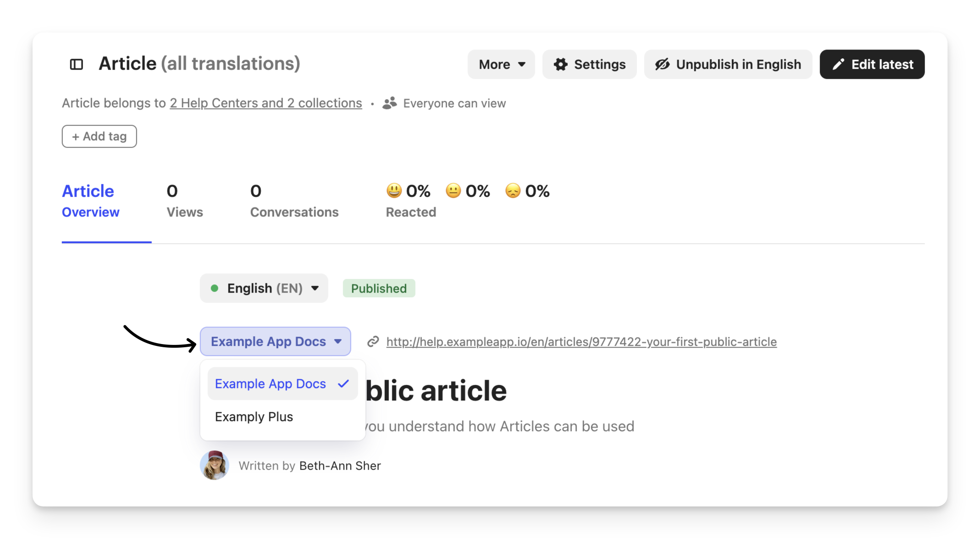Click the happy face reaction emoji

tap(394, 190)
